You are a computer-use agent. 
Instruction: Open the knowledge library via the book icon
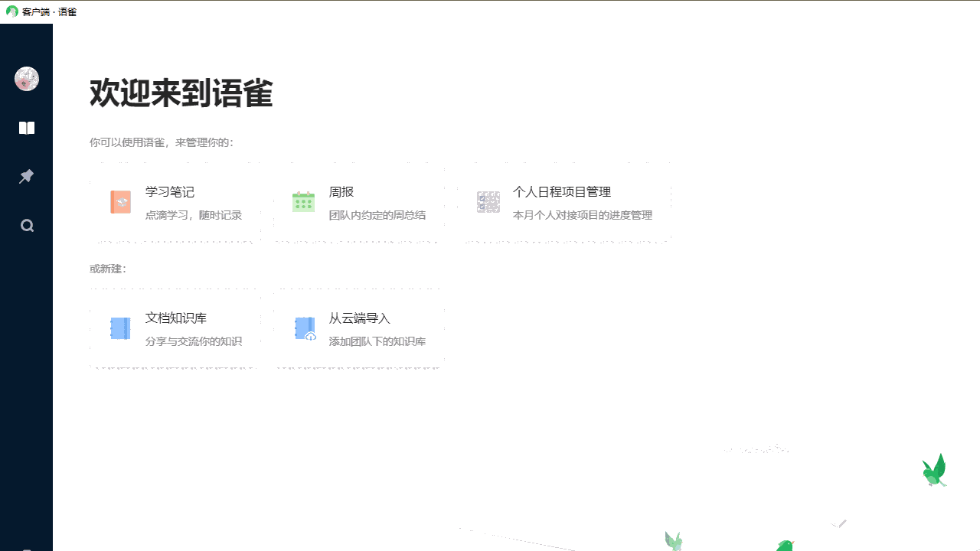(x=26, y=128)
